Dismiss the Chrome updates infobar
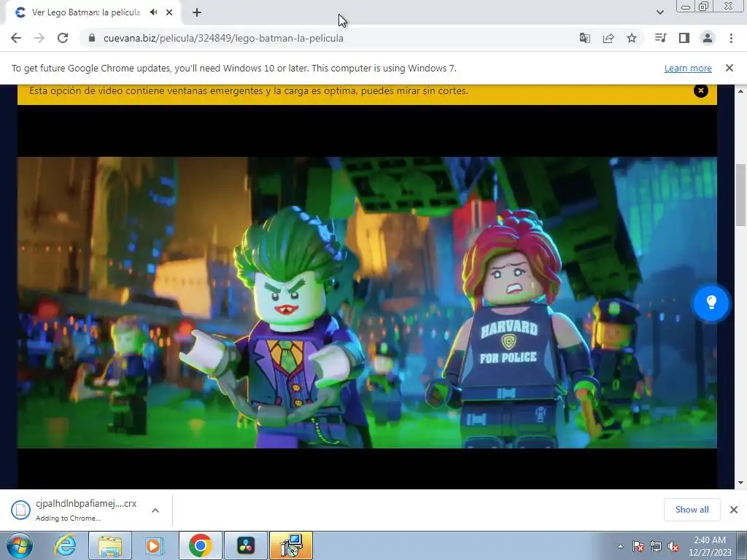 point(729,68)
